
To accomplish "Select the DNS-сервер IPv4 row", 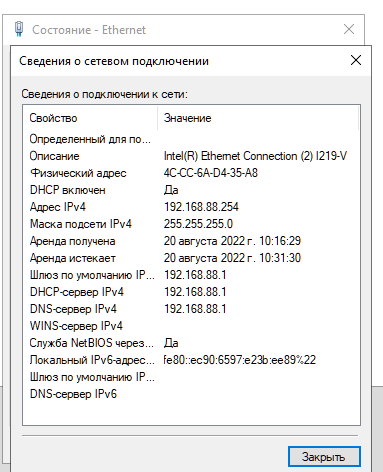I will coord(191,309).
